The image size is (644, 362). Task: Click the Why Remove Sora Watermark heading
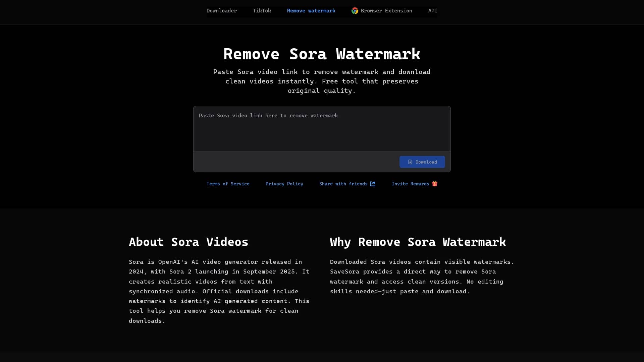(418, 242)
